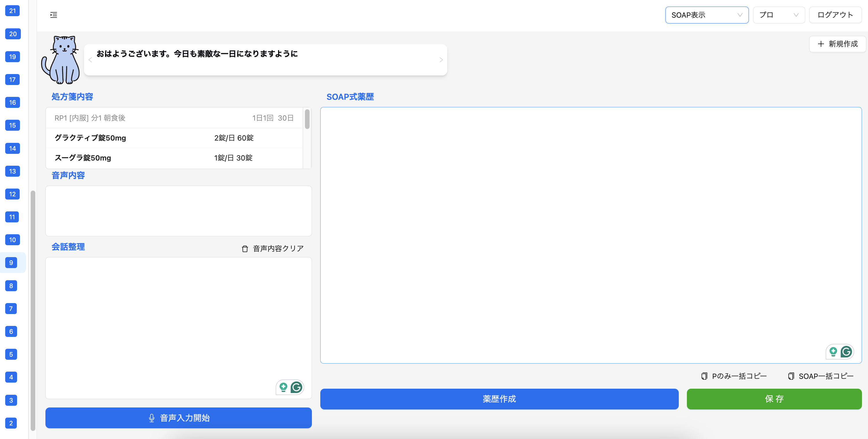The height and width of the screenshot is (439, 868).
Task: Click the Grammarly icon in the 会話整理 box
Action: click(297, 387)
